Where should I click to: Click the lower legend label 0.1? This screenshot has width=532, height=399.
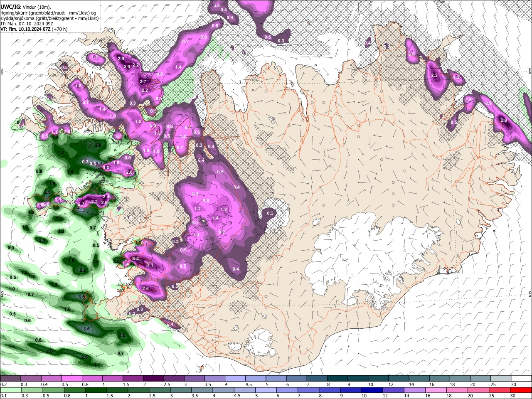[3, 396]
